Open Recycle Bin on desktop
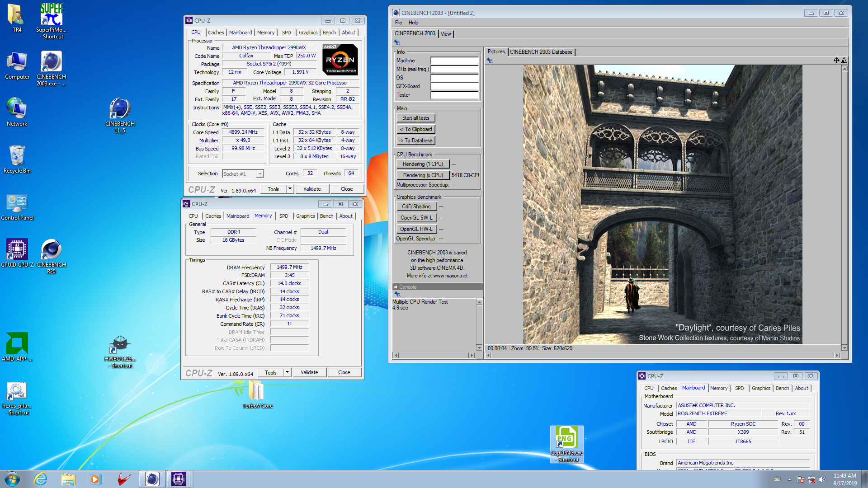868x488 pixels. 17,159
